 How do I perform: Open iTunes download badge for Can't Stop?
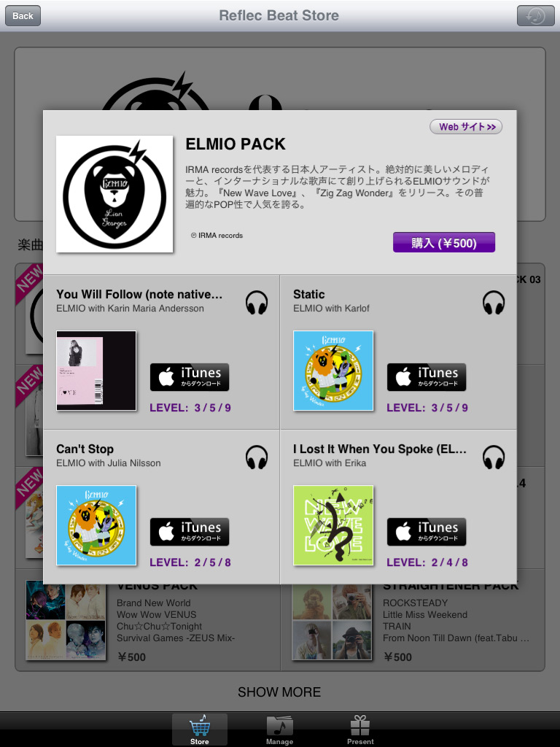point(190,532)
